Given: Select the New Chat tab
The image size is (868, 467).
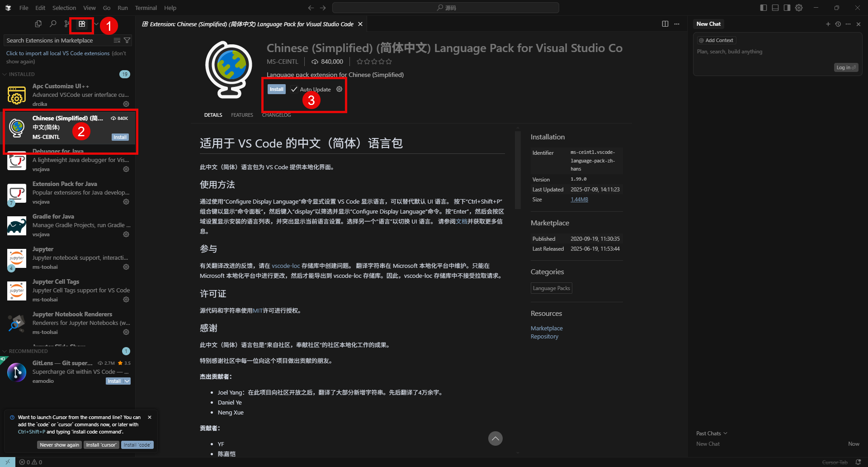Looking at the screenshot, I should (708, 24).
